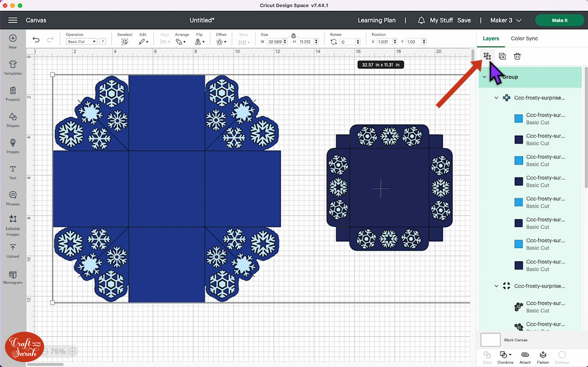Select the Text tool
The height and width of the screenshot is (367, 588).
pyautogui.click(x=13, y=171)
